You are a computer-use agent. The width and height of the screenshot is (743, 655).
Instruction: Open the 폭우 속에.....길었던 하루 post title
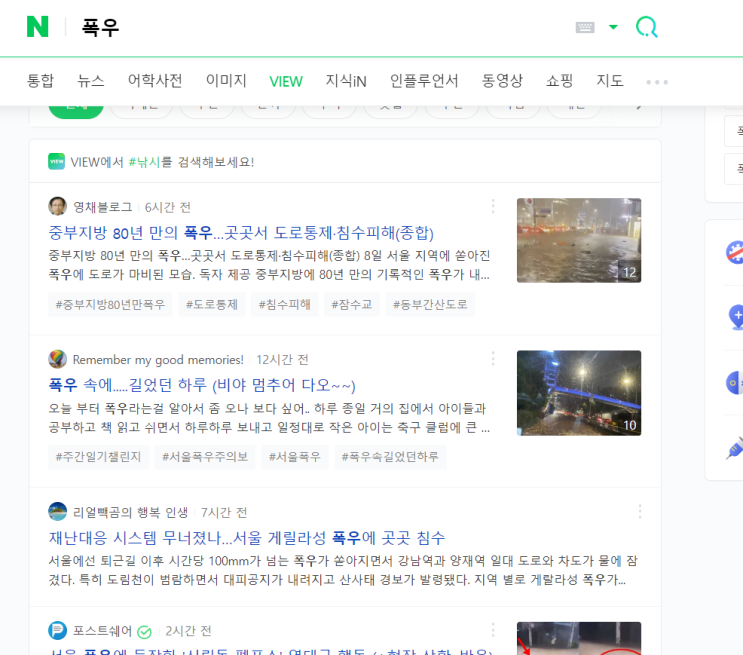[202, 385]
